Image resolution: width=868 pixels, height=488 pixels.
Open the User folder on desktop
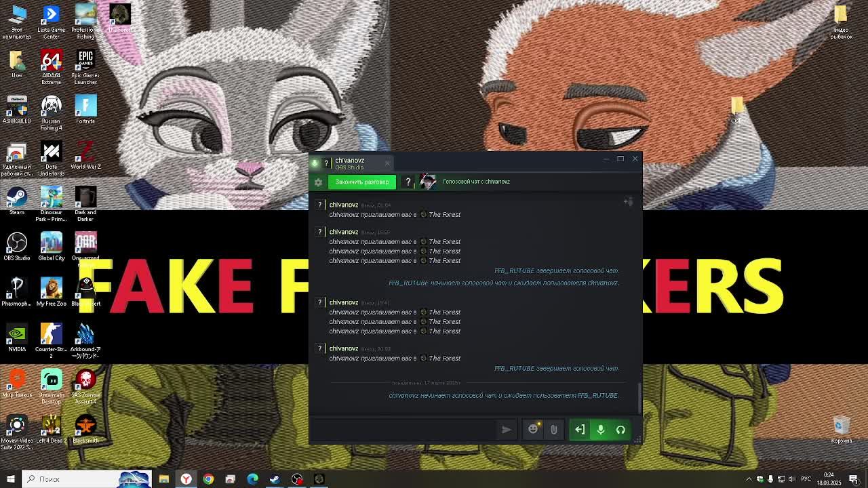(17, 64)
